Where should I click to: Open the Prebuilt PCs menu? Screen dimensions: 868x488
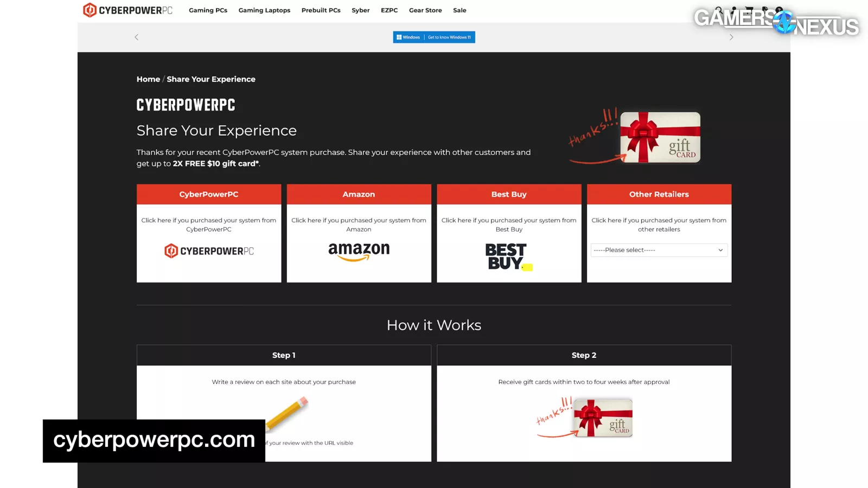321,10
